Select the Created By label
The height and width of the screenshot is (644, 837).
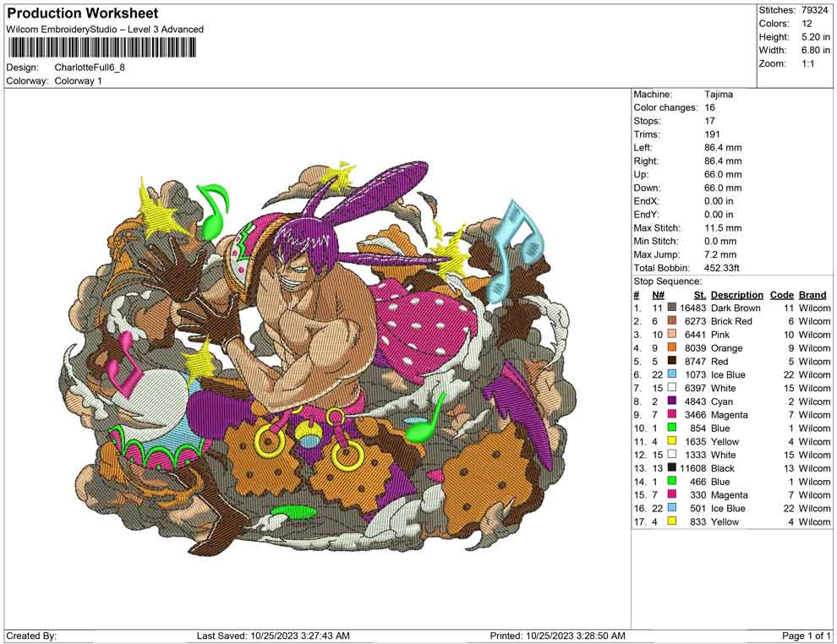(x=31, y=636)
